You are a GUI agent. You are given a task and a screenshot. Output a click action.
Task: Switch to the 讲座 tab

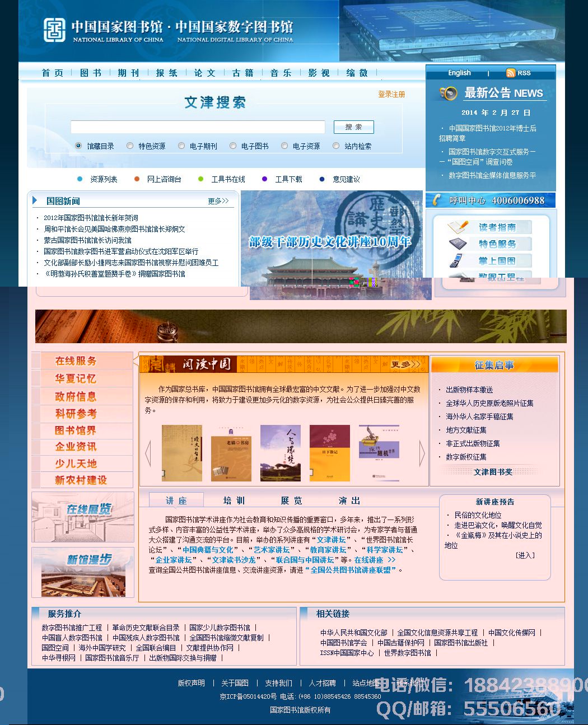[x=176, y=501]
